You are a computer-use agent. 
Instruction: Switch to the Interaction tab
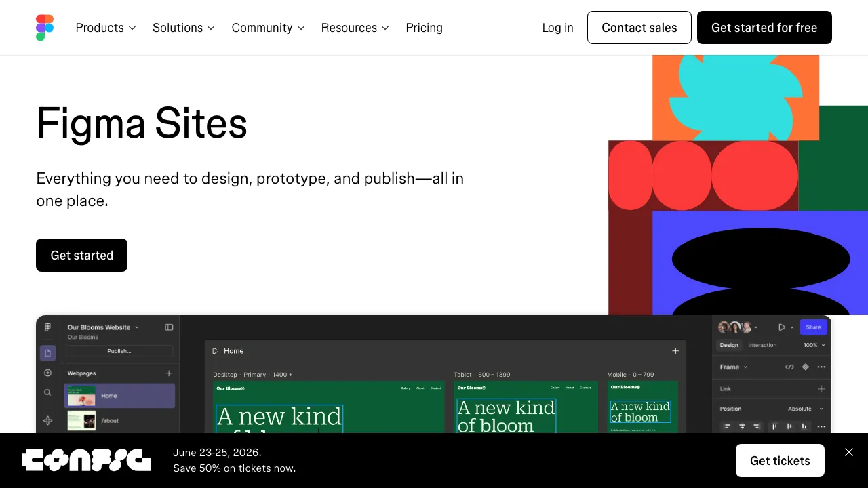tap(762, 345)
